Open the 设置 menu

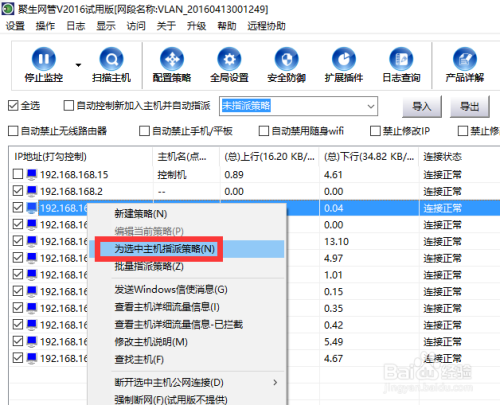tap(15, 26)
